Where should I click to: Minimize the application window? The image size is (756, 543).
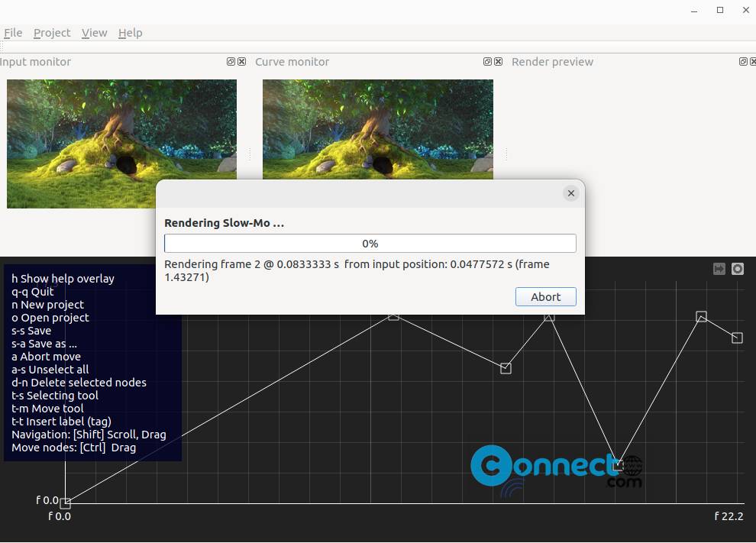(x=694, y=10)
